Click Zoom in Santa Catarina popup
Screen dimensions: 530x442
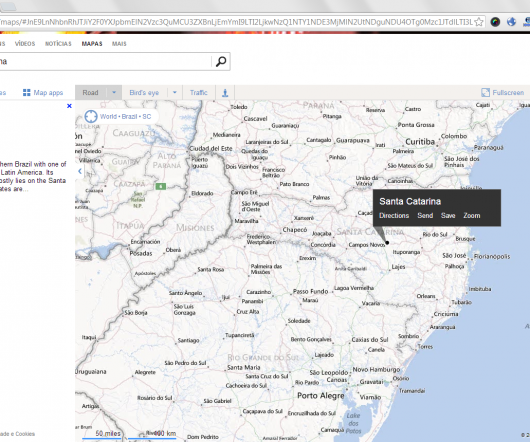[472, 216]
